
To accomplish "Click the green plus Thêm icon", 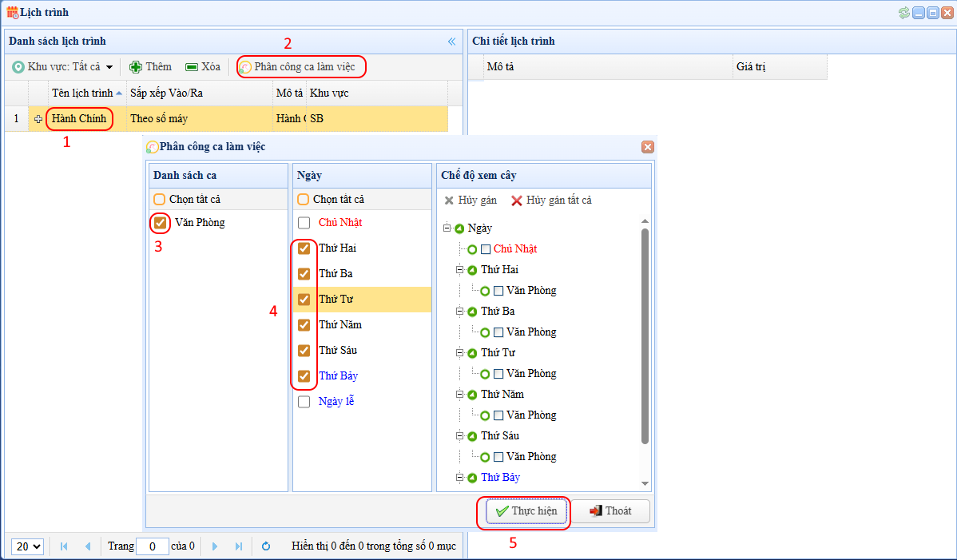I will (x=136, y=66).
